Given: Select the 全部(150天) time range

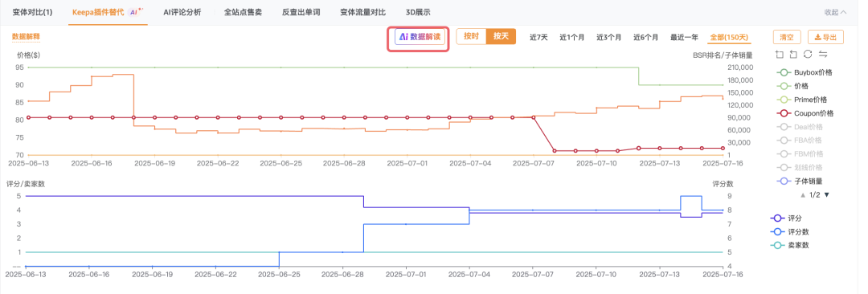Looking at the screenshot, I should pos(730,38).
